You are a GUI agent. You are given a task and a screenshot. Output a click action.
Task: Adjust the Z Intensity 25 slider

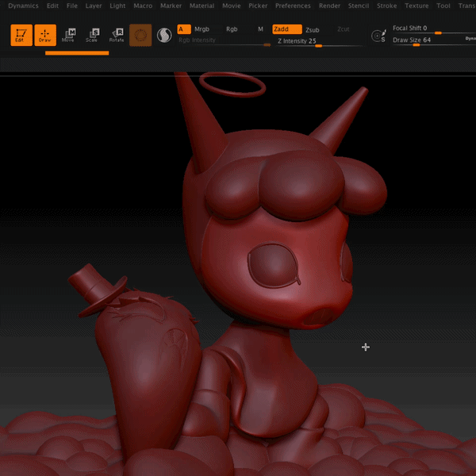320,41
